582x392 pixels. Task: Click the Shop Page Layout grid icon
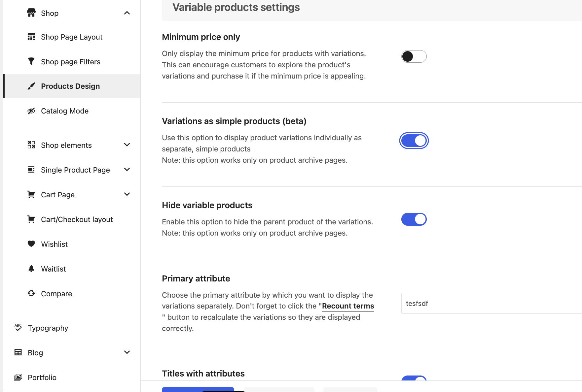click(31, 37)
